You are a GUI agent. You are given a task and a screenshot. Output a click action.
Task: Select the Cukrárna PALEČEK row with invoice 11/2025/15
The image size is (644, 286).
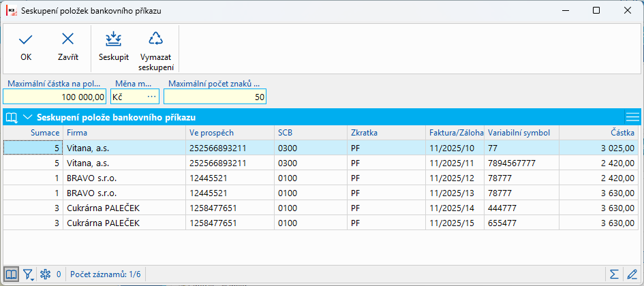point(322,223)
